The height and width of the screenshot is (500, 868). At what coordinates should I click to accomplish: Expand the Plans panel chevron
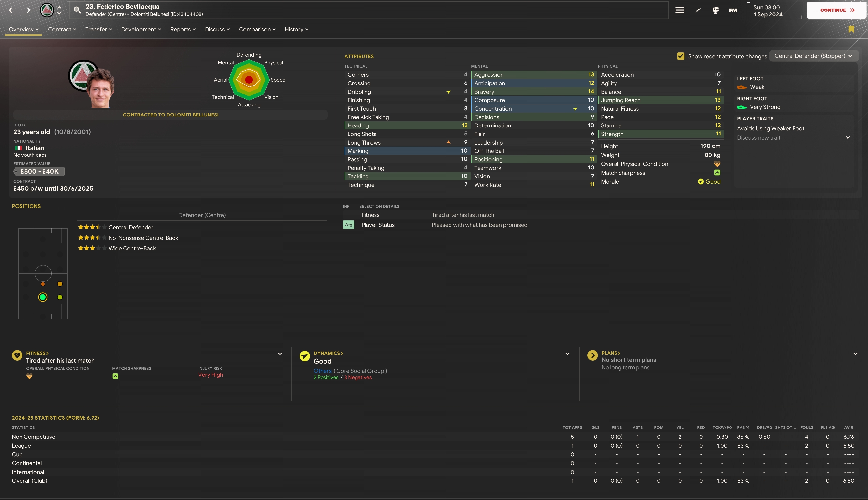pyautogui.click(x=855, y=354)
